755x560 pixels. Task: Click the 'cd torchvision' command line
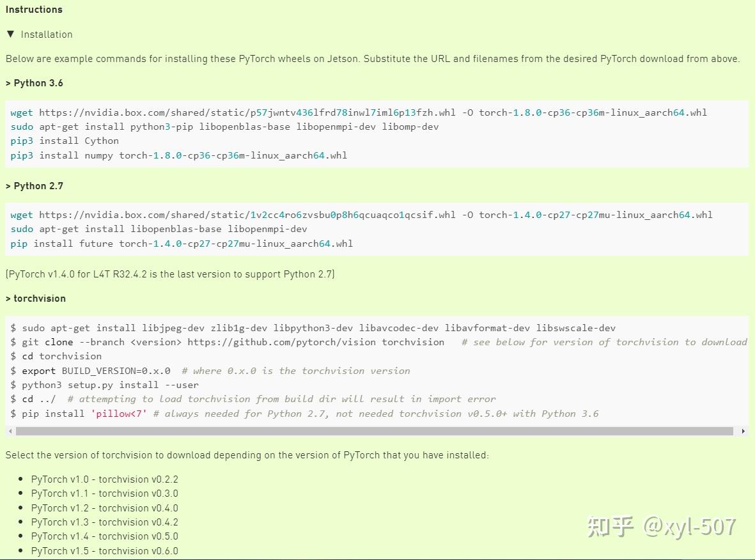click(x=56, y=356)
